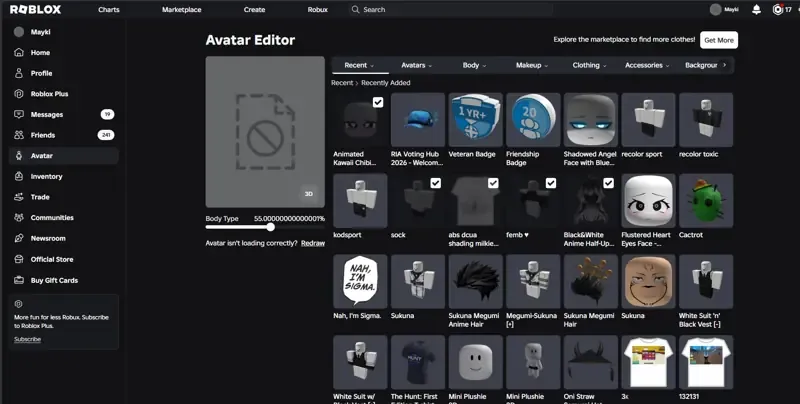Open Charts in top navigation

[x=109, y=9]
